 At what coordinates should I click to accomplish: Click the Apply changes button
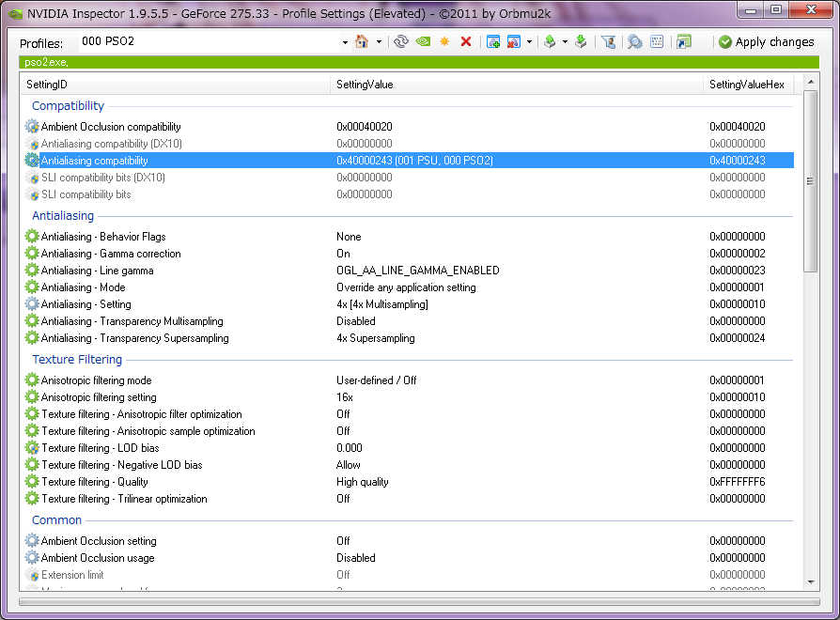tap(767, 41)
